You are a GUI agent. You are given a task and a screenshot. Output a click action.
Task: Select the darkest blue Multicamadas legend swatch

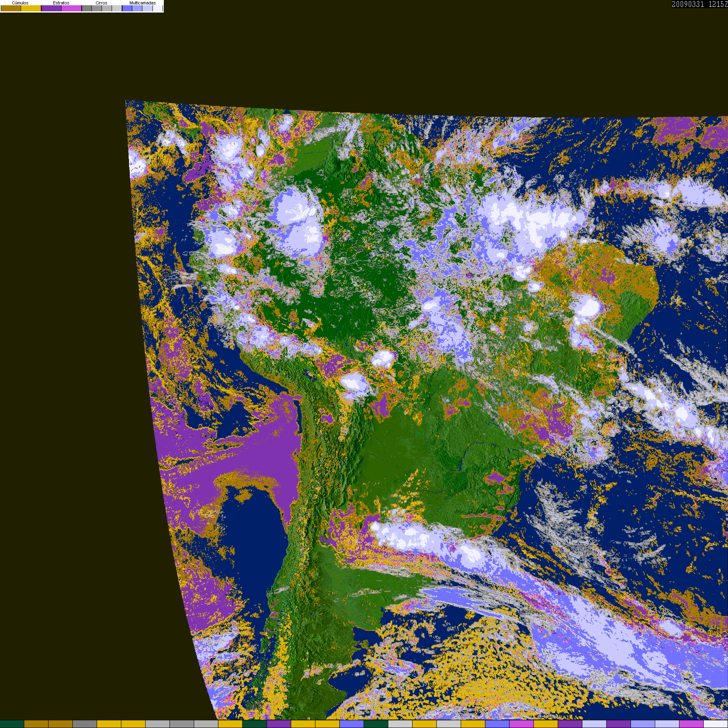(127, 8)
